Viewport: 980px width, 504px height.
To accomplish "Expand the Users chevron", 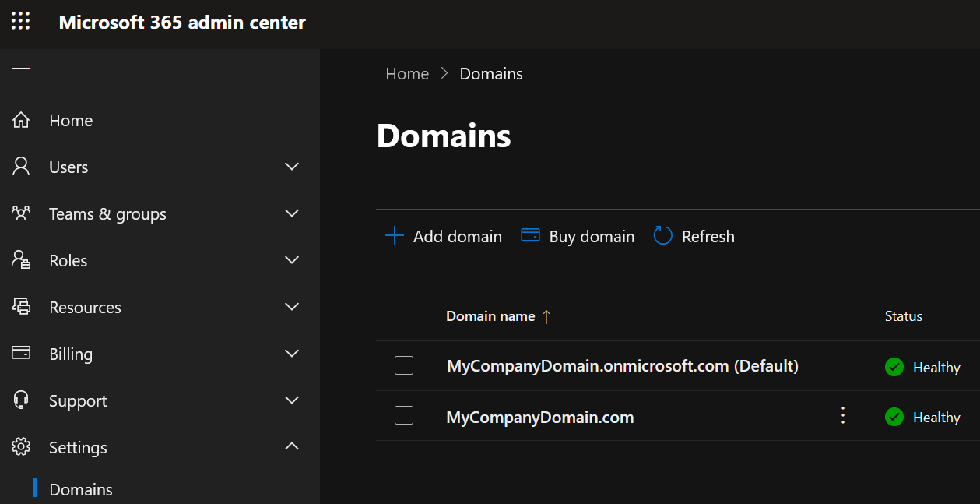I will [x=292, y=167].
